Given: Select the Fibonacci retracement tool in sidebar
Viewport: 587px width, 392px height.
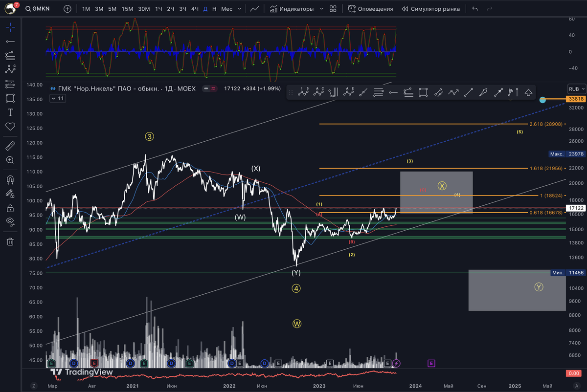Looking at the screenshot, I should click(10, 56).
